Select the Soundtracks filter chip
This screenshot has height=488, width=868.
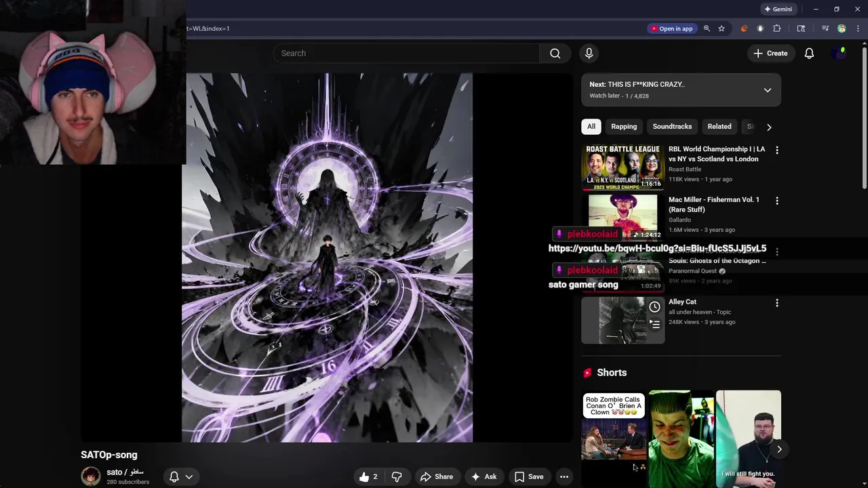click(672, 127)
